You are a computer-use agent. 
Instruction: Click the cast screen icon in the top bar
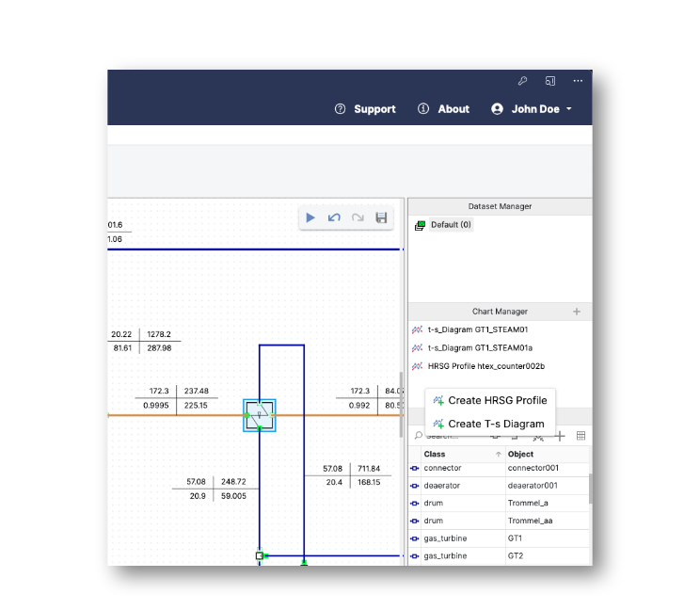550,81
